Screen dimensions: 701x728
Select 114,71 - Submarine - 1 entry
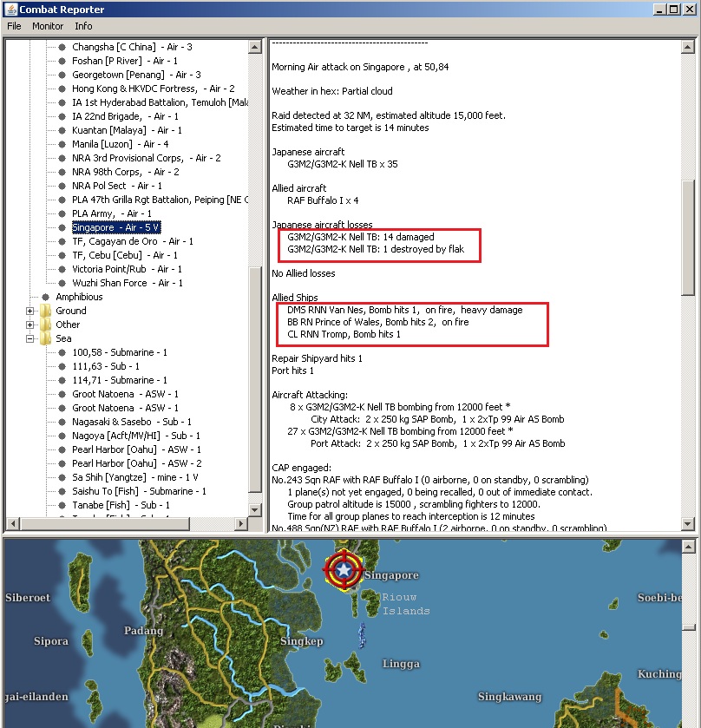click(x=120, y=380)
